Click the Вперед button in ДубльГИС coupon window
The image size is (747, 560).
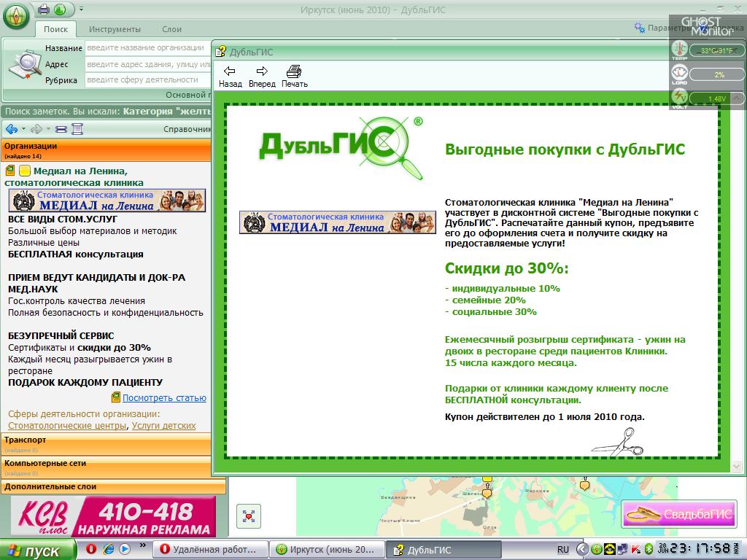coord(262,77)
